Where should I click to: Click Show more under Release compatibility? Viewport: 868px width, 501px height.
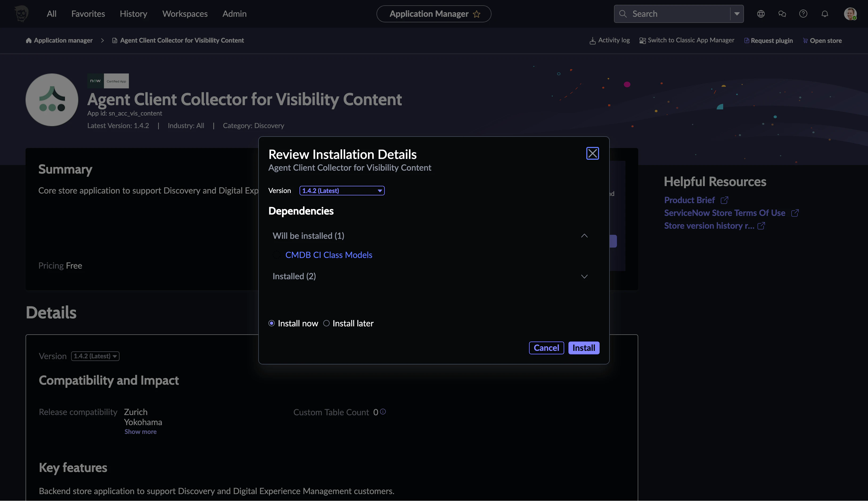pyautogui.click(x=140, y=432)
